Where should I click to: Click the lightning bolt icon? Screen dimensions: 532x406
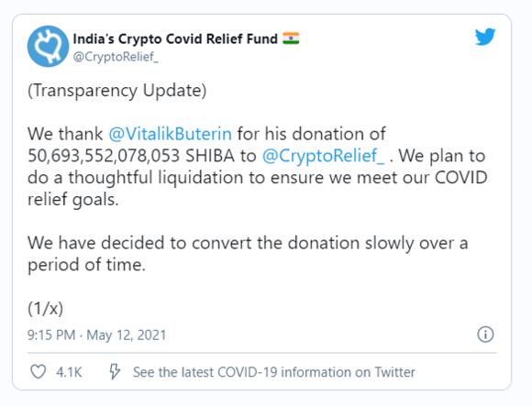pyautogui.click(x=115, y=371)
